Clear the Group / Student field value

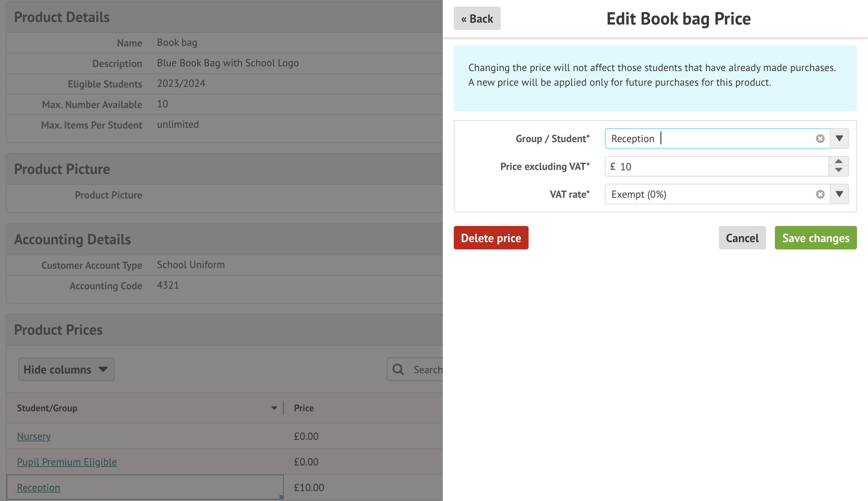point(820,138)
